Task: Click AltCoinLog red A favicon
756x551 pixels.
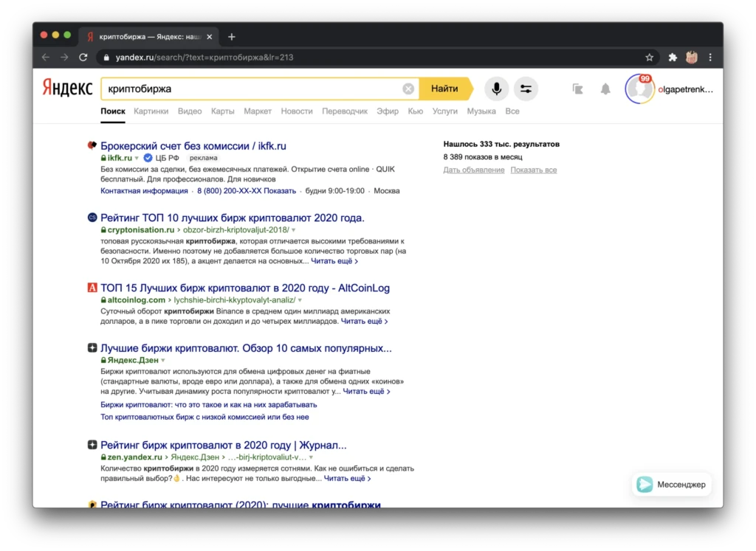Action: [92, 288]
